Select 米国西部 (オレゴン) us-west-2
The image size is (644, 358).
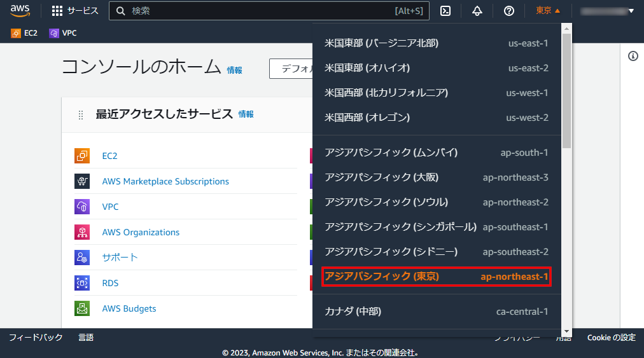pos(437,118)
